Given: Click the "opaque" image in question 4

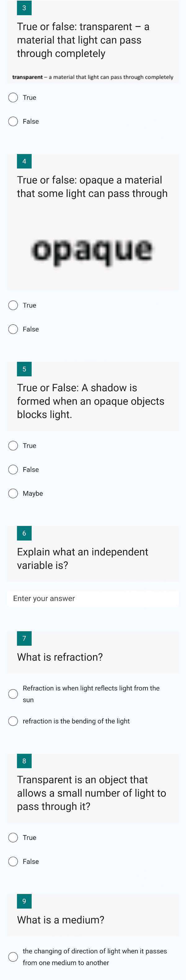Looking at the screenshot, I should 93,249.
